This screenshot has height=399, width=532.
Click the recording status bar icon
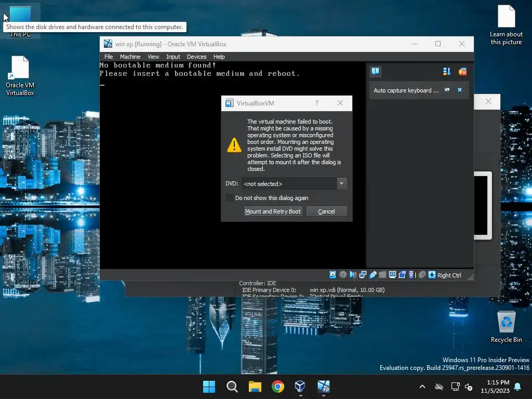pyautogui.click(x=402, y=275)
